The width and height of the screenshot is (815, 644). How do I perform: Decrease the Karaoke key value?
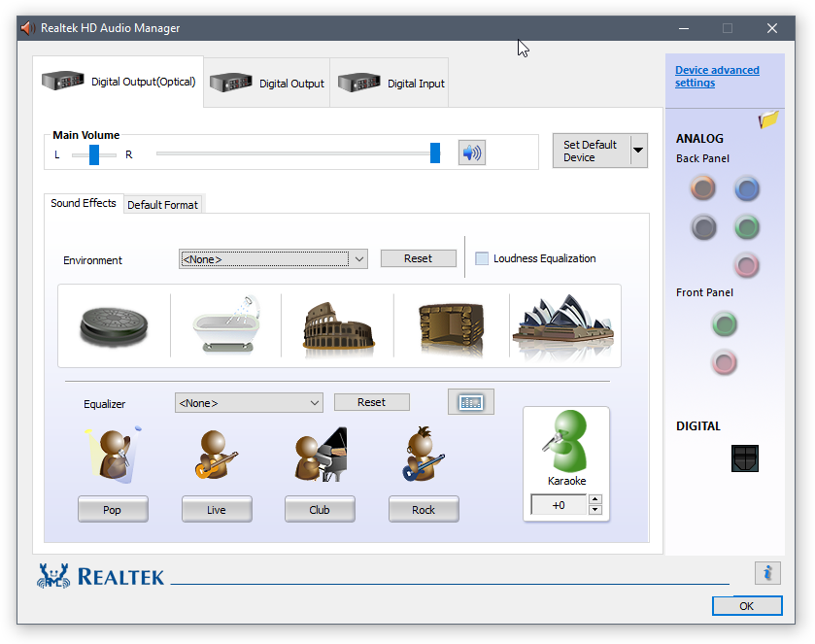595,510
